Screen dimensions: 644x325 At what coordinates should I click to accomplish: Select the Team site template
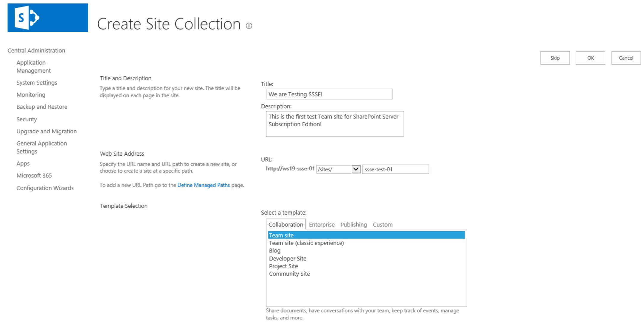click(x=366, y=235)
